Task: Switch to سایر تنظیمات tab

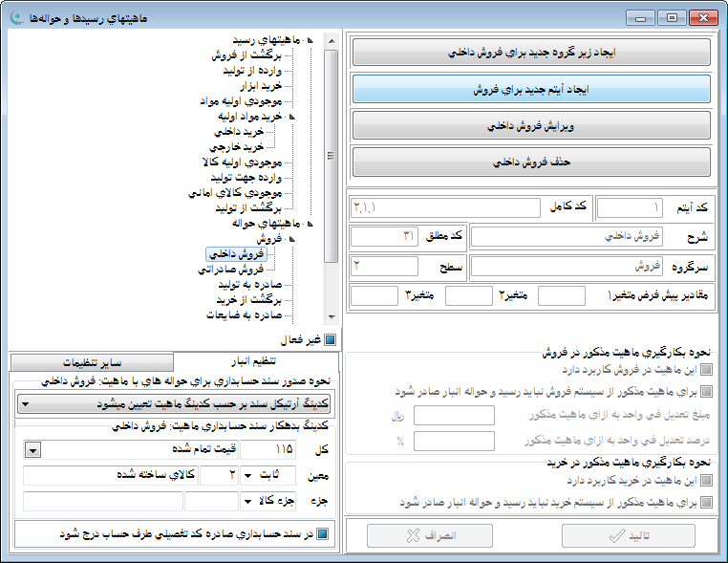Action: [x=92, y=362]
